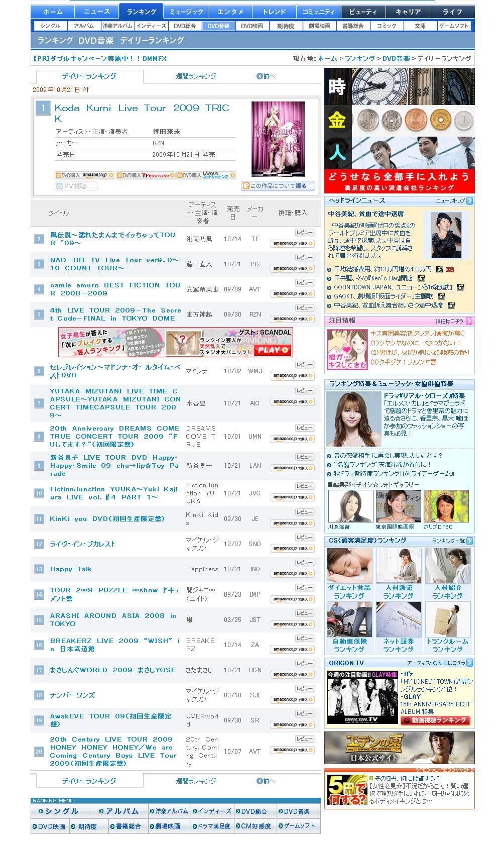This screenshot has height=841, width=504.
Task: Open AwakEVE TOUR 09 title link
Action: [111, 720]
